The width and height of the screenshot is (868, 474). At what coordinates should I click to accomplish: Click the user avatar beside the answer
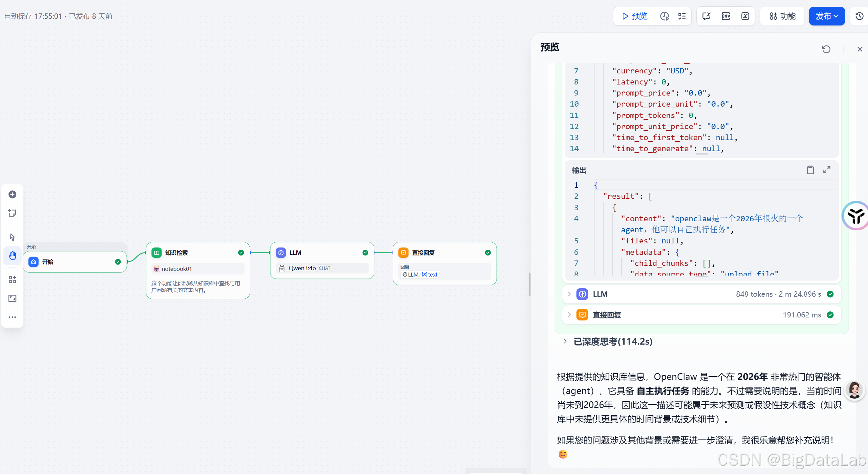tap(855, 391)
